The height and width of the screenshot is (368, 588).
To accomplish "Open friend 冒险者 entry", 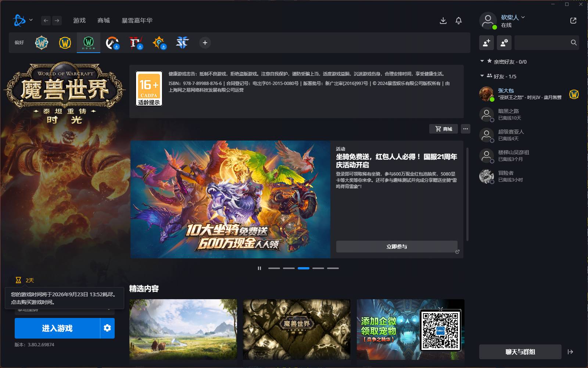I will [x=529, y=176].
